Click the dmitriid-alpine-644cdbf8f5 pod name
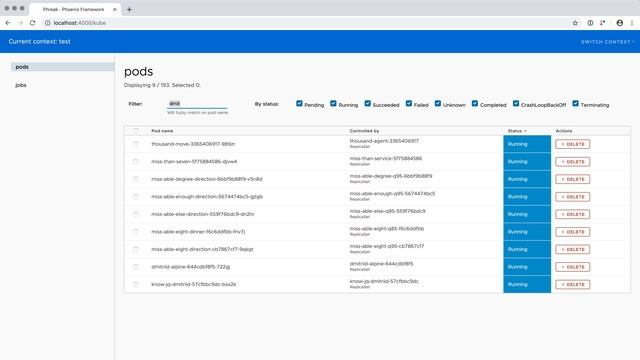The width and height of the screenshot is (640, 360). [x=191, y=267]
